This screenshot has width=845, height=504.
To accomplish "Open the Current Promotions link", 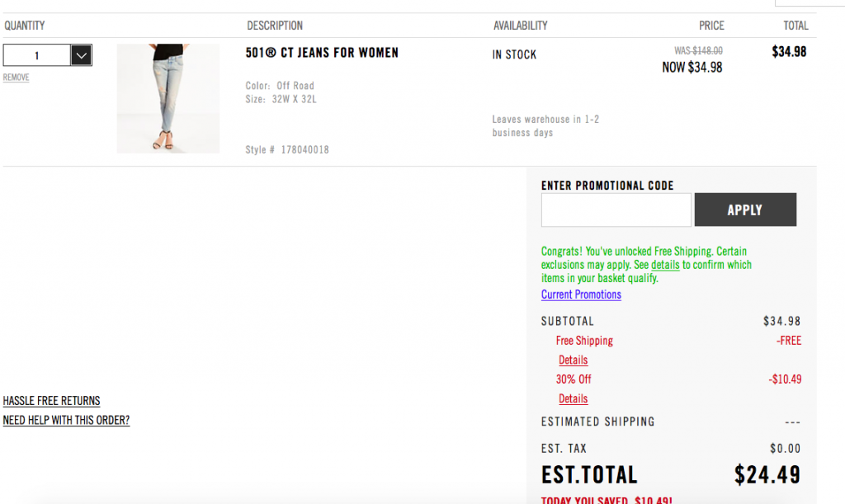I will (x=581, y=294).
